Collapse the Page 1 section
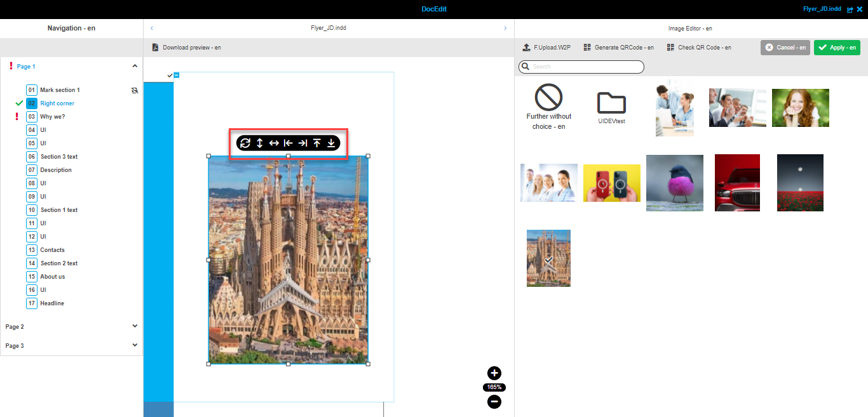868x417 pixels. [x=135, y=65]
